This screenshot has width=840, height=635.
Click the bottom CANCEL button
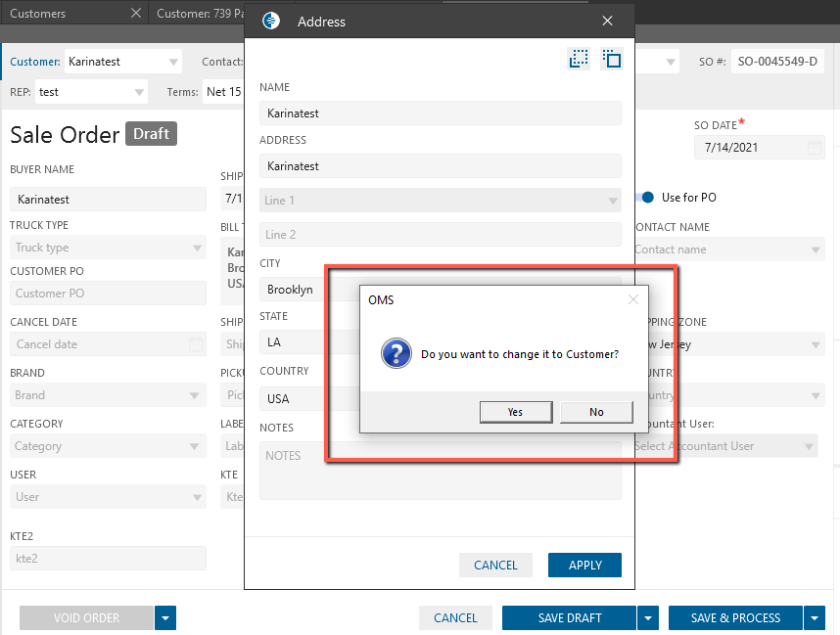coord(455,617)
